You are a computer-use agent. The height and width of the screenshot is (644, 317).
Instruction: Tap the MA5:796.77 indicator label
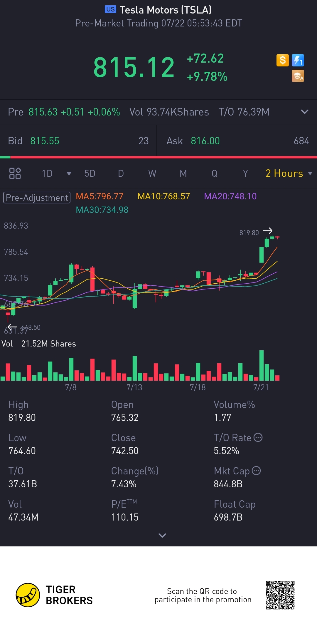[x=100, y=196]
